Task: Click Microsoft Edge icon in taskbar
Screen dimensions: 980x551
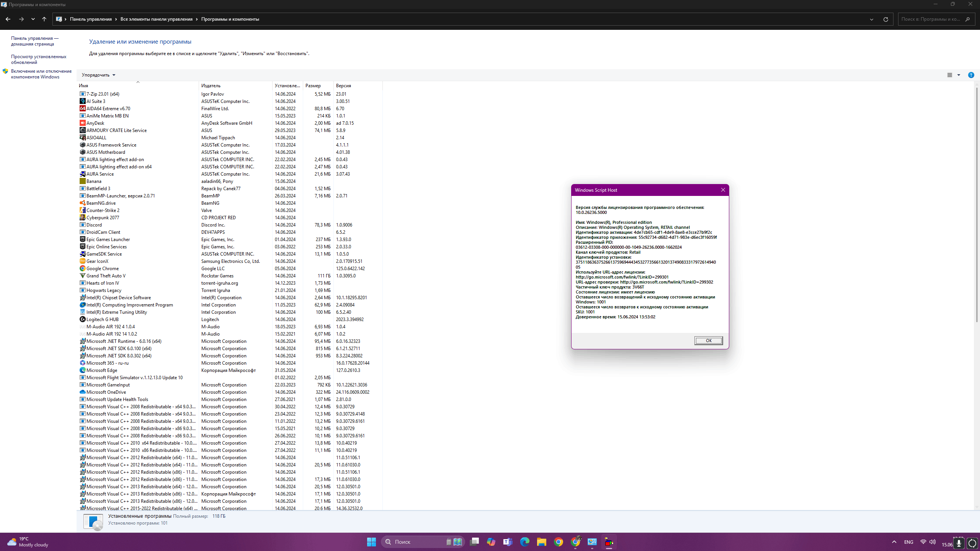Action: 524,542
